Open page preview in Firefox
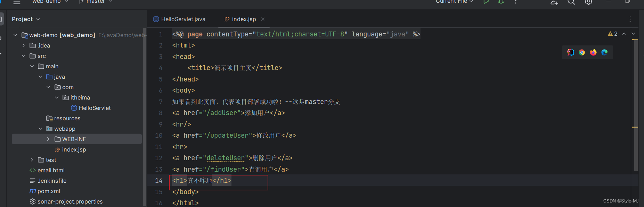This screenshot has height=207, width=644. 593,52
